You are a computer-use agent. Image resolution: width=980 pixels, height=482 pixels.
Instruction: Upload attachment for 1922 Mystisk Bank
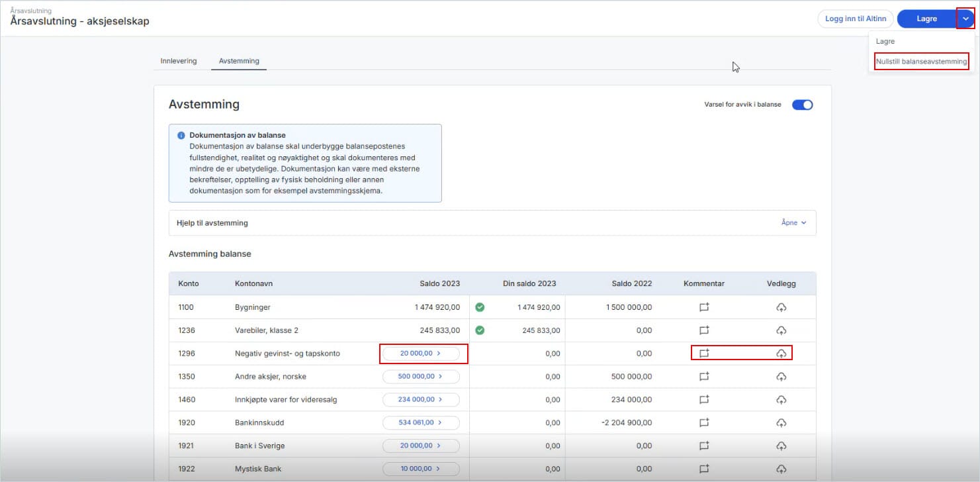tap(781, 469)
